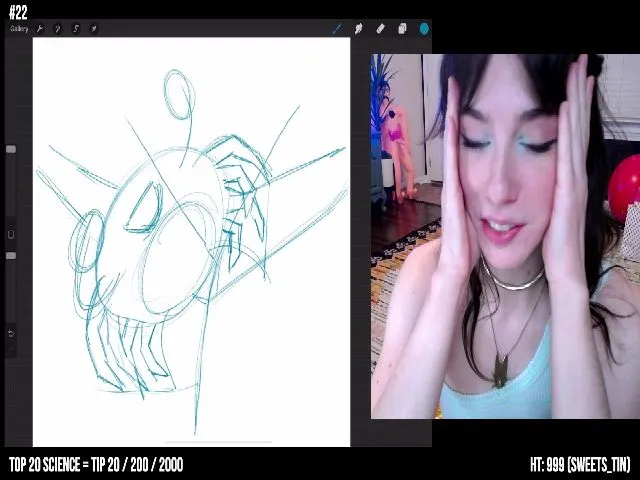The image size is (640, 480).
Task: Tap the redo arrow below undo
Action: click(x=11, y=350)
